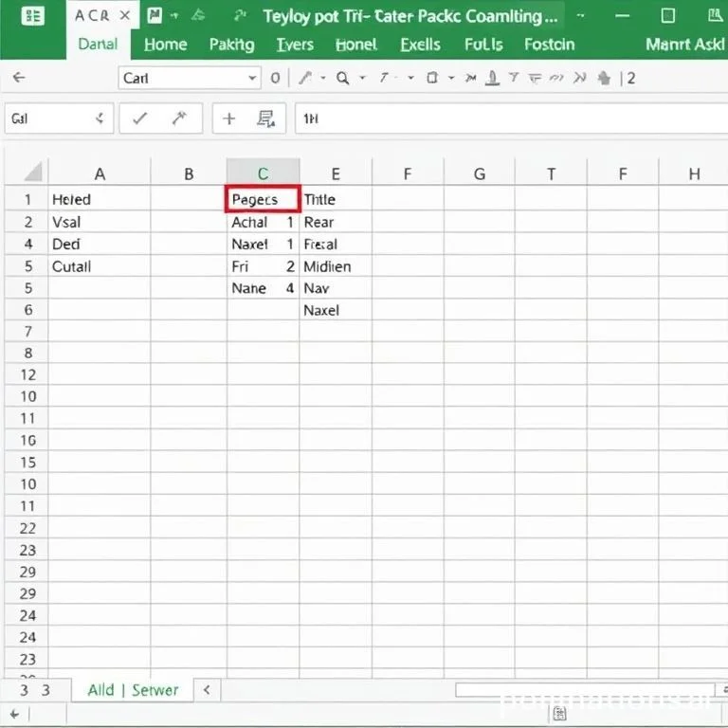Click inside the formula bar input
Screen dimensions: 728x728
click(x=511, y=118)
